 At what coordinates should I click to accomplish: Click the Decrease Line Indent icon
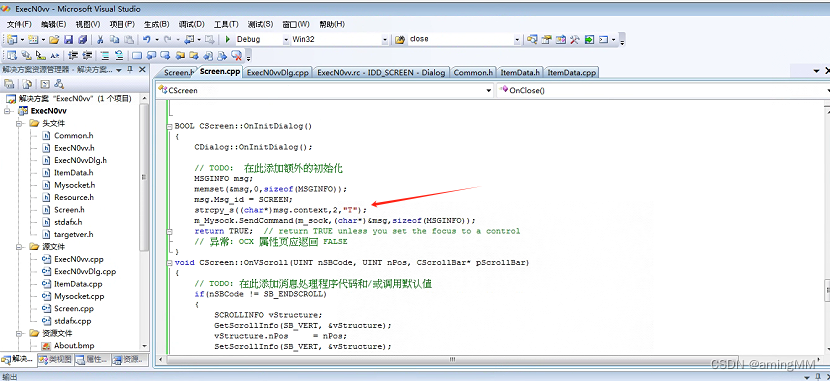click(74, 55)
